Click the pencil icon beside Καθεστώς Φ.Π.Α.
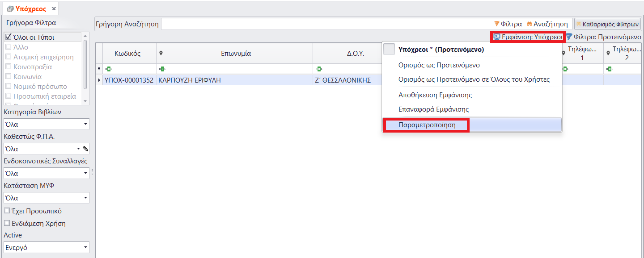Viewport: 644px width, 258px height. (x=85, y=149)
